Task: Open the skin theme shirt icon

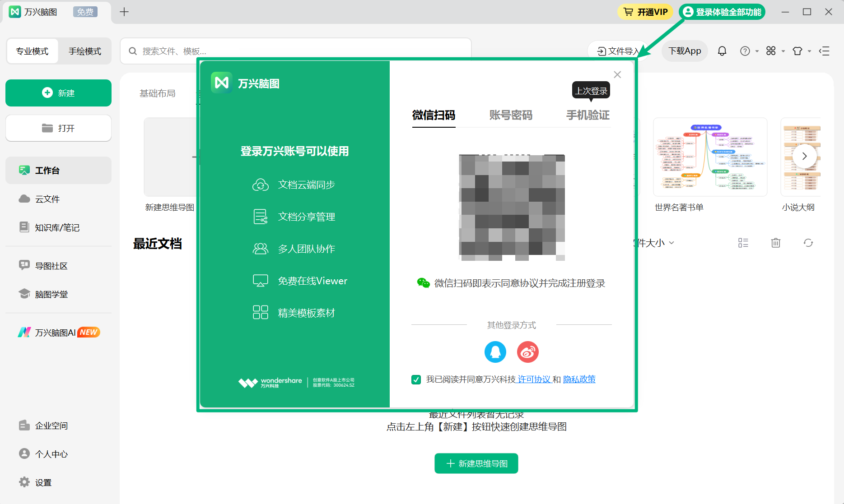Action: [797, 51]
